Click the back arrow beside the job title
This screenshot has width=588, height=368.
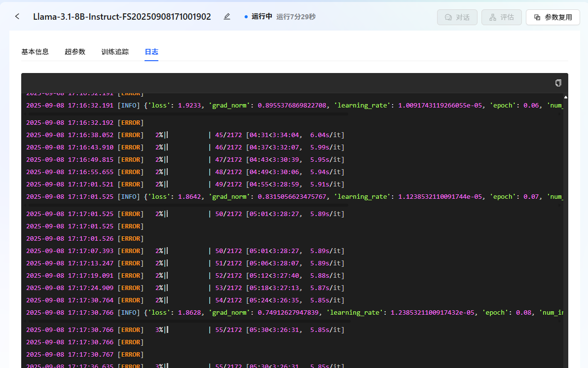pyautogui.click(x=17, y=17)
